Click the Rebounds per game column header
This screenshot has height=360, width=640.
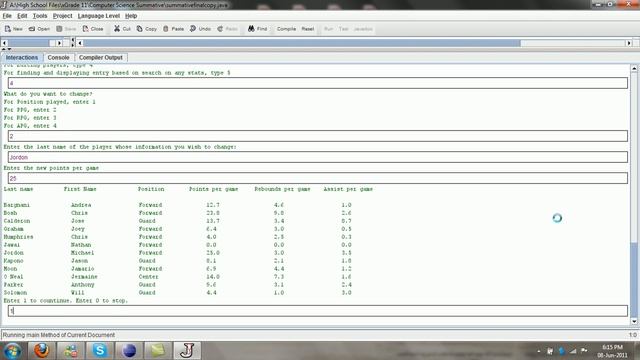282,189
